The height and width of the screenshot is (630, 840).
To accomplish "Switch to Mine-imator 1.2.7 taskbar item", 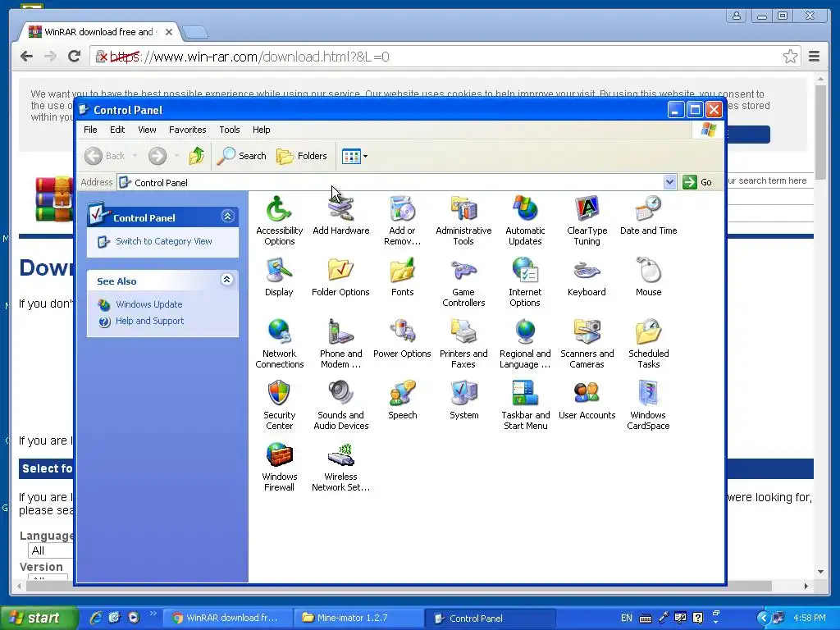I will pos(359,619).
